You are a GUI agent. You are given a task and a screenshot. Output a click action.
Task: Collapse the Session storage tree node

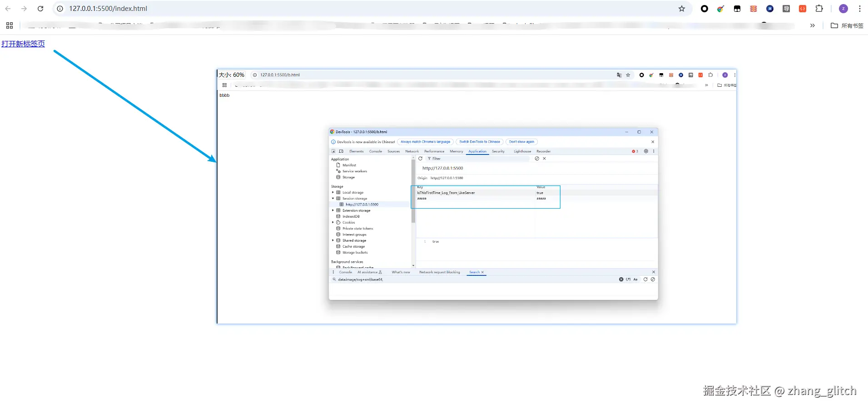click(x=333, y=199)
